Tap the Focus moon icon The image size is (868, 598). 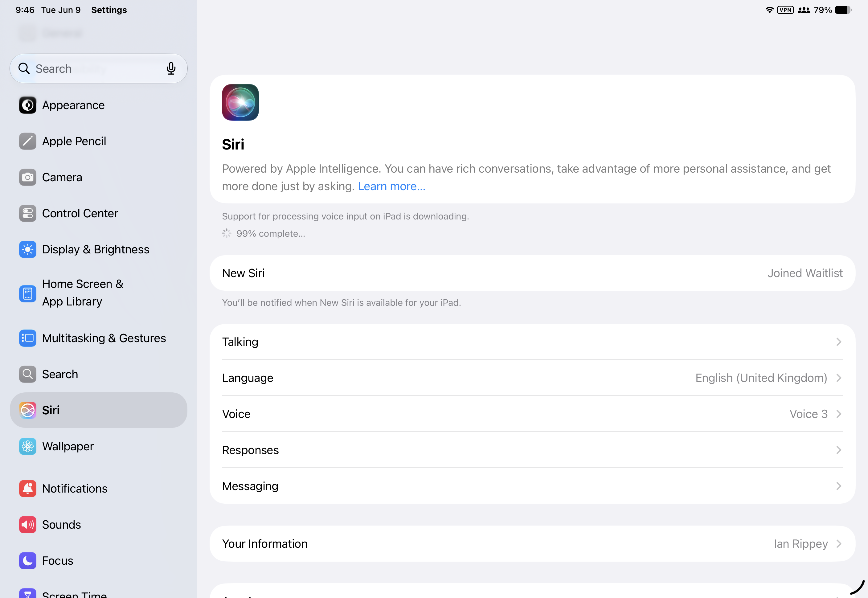tap(28, 560)
